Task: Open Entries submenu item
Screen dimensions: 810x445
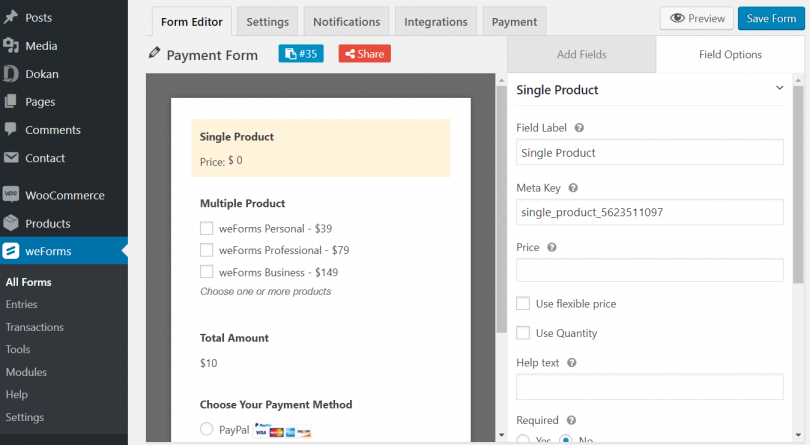Action: pos(21,304)
